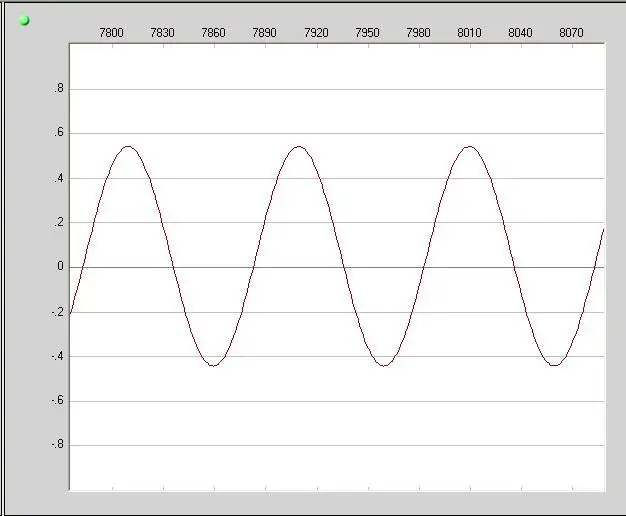Click the 7950 x-axis label
The image size is (626, 516).
368,32
